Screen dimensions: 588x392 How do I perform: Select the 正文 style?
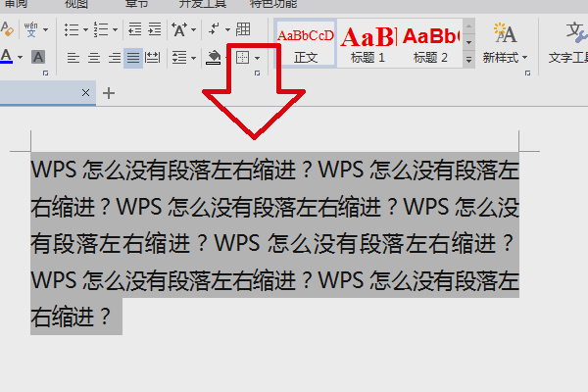[x=306, y=44]
